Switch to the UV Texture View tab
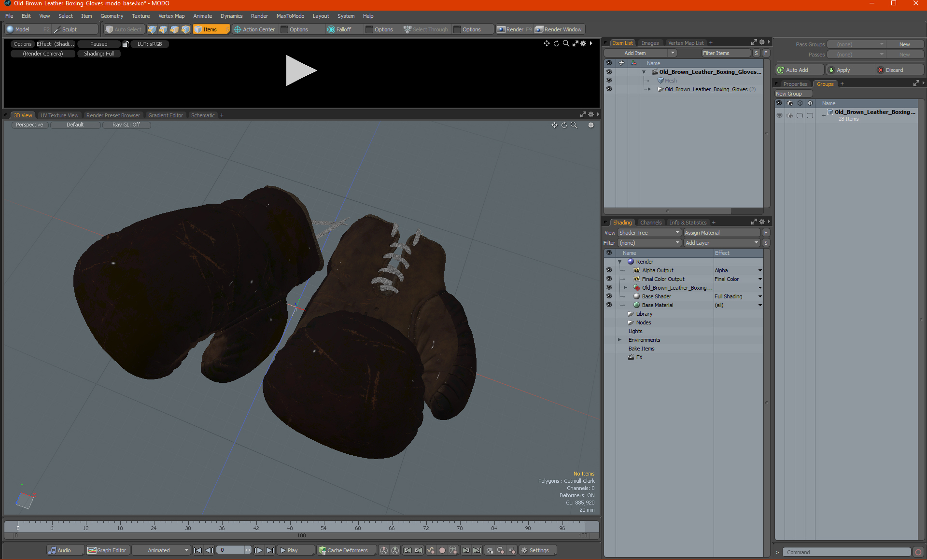 59,115
